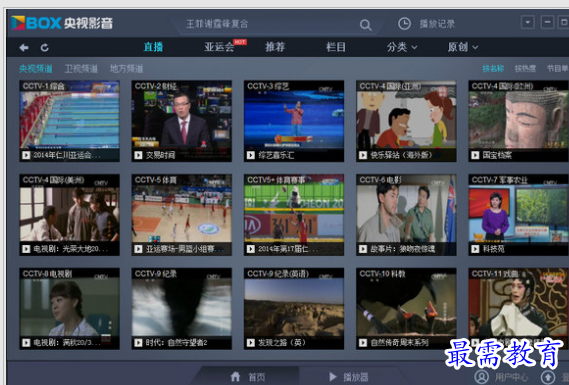The width and height of the screenshot is (569, 385).
Task: Play icon beside 亚运赛场-男篮小组赛
Action: [x=138, y=249]
